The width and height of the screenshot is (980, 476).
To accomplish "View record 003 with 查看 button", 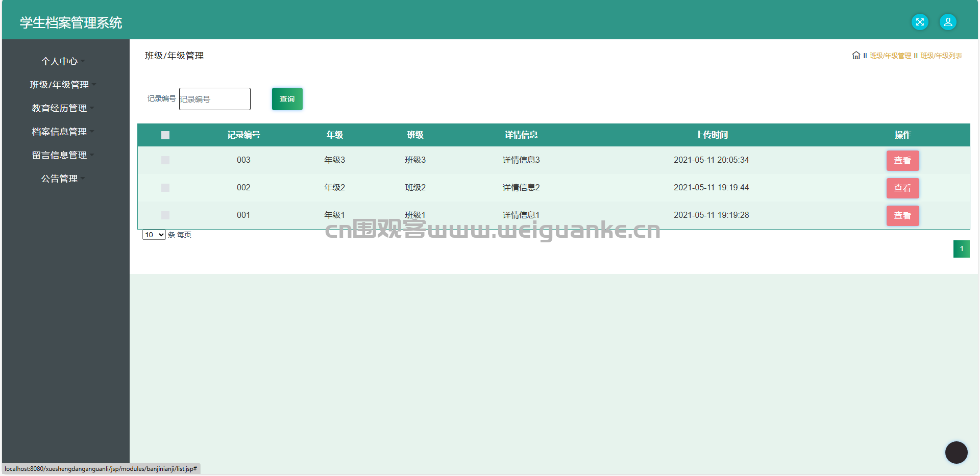I will pyautogui.click(x=902, y=161).
